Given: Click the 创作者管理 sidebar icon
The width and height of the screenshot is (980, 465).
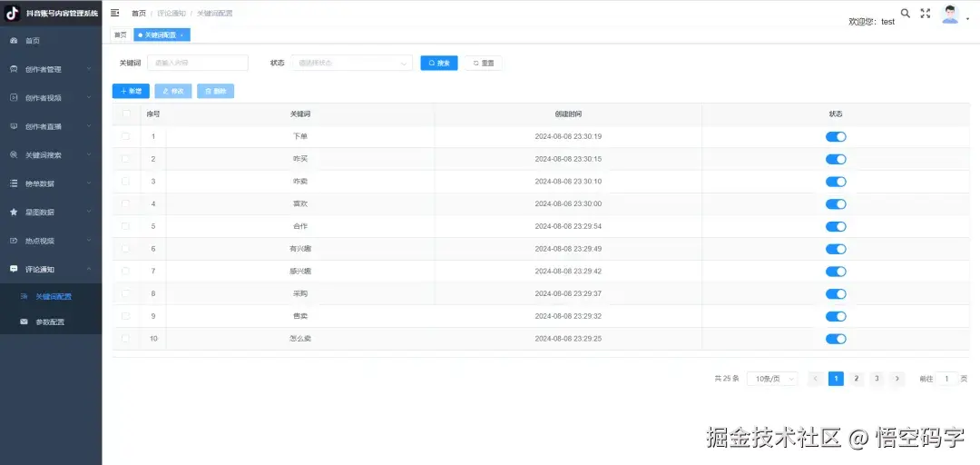Looking at the screenshot, I should (x=14, y=69).
